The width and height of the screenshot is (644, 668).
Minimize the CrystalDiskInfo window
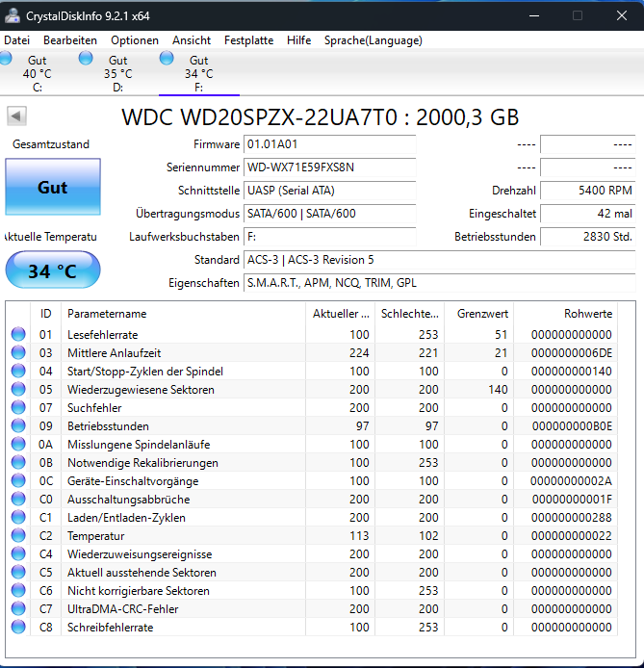point(534,15)
